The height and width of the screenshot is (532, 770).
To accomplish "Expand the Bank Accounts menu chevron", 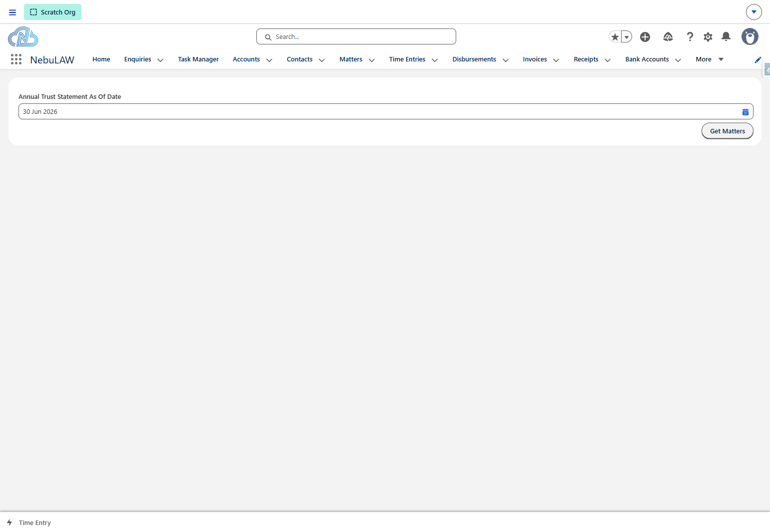I will 678,60.
